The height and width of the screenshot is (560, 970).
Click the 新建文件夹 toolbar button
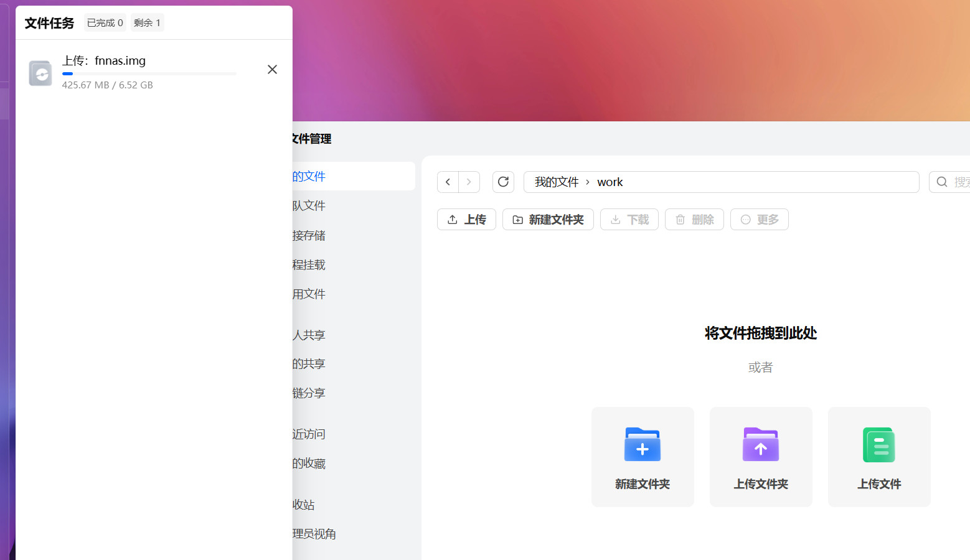548,220
